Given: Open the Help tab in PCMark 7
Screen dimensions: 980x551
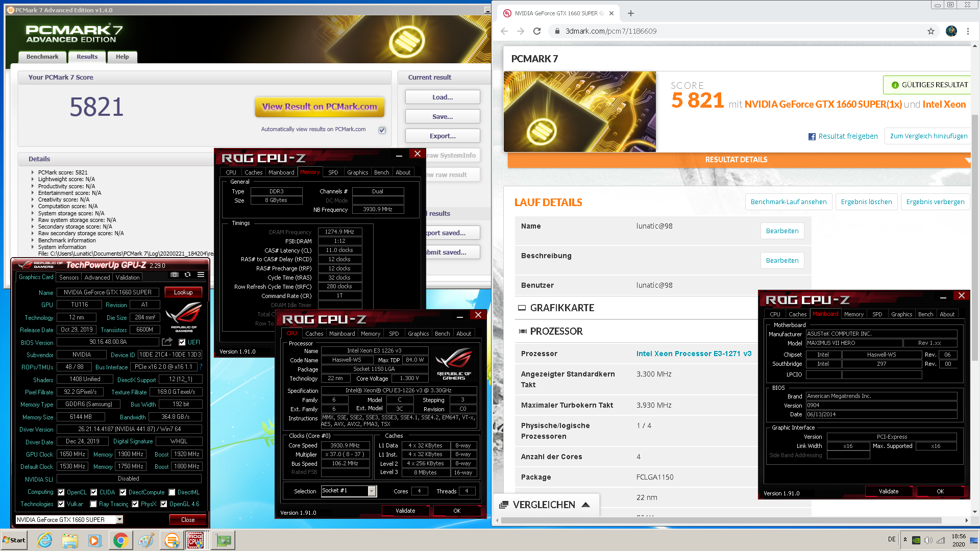Looking at the screenshot, I should (122, 57).
